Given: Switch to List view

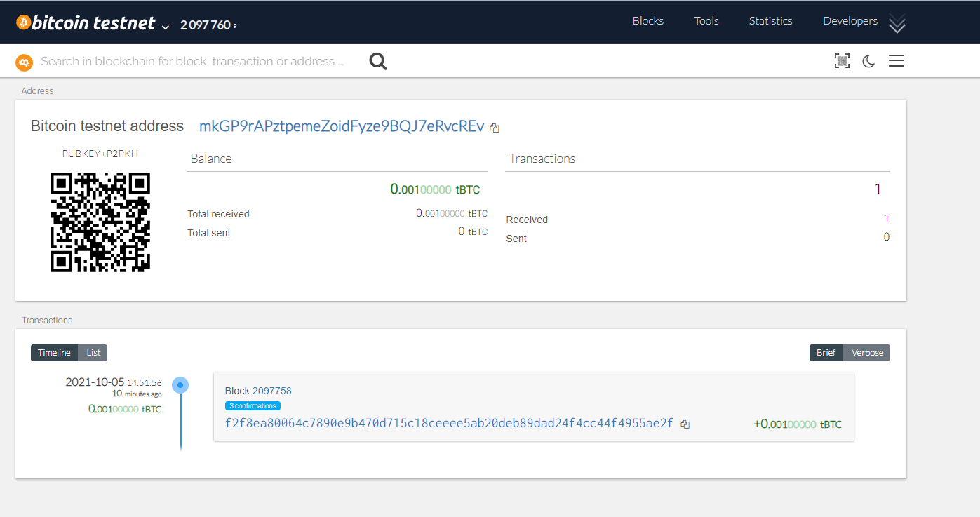Looking at the screenshot, I should pyautogui.click(x=93, y=353).
